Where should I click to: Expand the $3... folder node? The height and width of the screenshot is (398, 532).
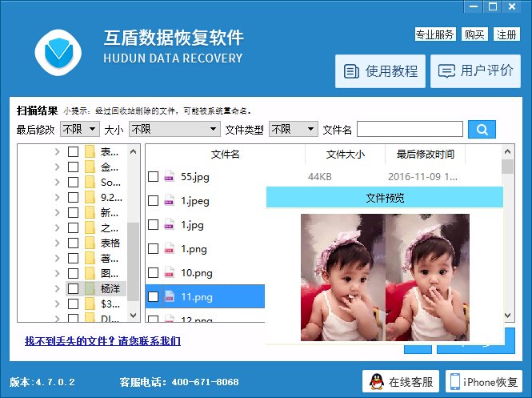(x=57, y=304)
